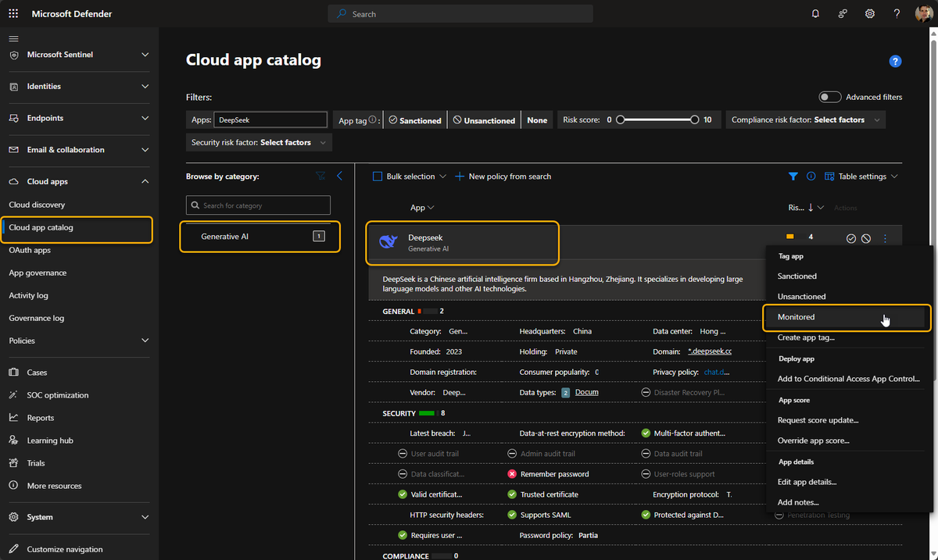Viewport: 938px width, 560px height.
Task: Toggle the None app tag filter
Action: pyautogui.click(x=537, y=120)
